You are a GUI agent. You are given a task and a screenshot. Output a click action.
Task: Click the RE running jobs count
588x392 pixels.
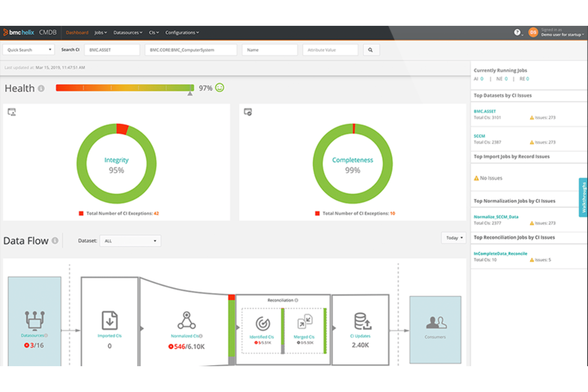click(528, 79)
